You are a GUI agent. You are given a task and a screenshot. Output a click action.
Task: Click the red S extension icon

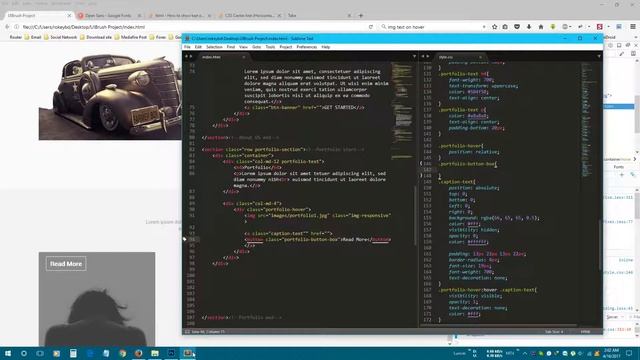(600, 27)
